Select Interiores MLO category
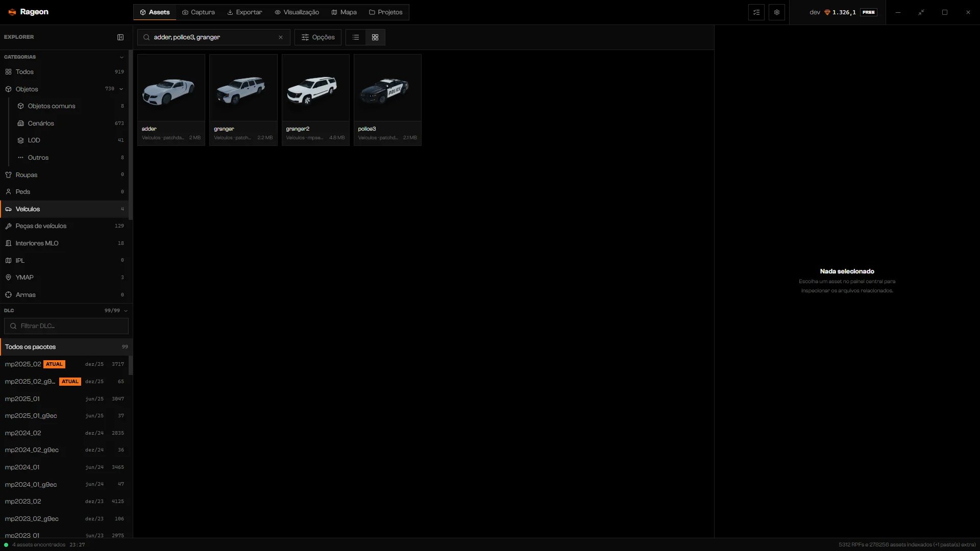The width and height of the screenshot is (980, 551). click(x=64, y=243)
